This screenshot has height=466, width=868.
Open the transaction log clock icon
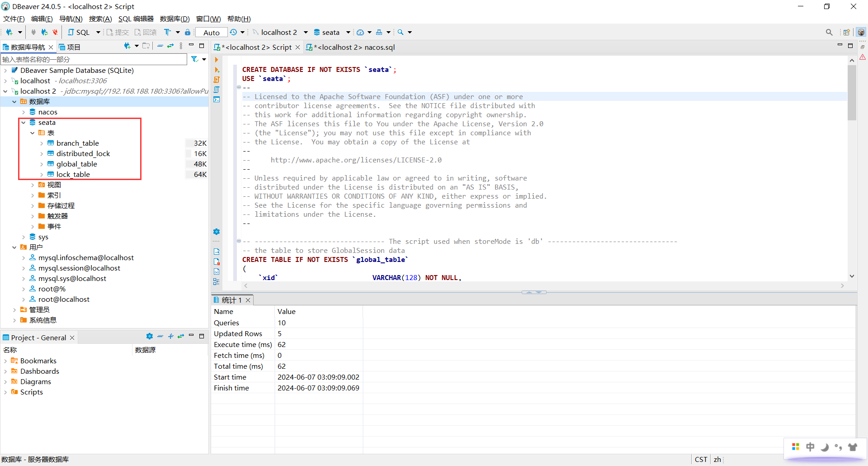point(233,32)
